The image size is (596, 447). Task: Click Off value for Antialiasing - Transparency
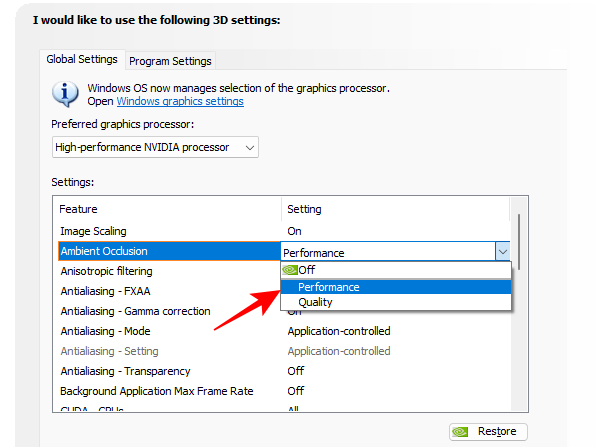pos(296,371)
